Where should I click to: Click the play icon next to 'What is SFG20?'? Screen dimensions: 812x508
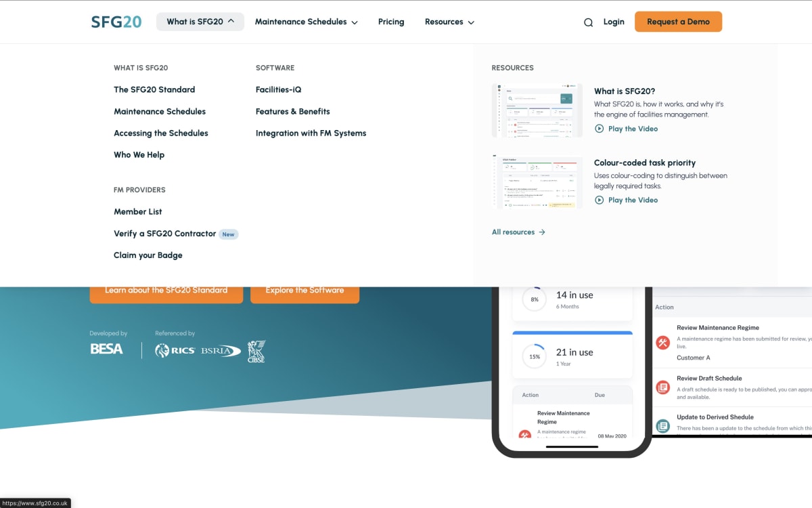click(x=600, y=129)
